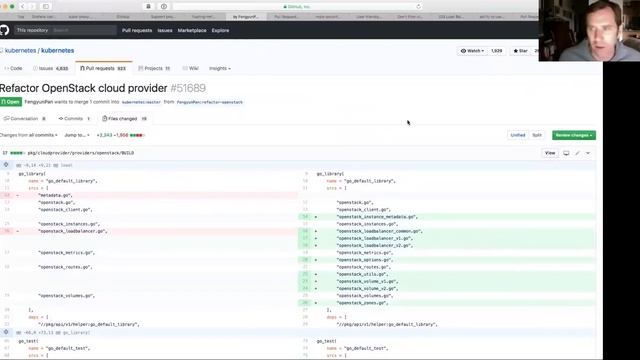The image size is (640, 360).
Task: Open the Jump to… file dropdown
Action: click(x=76, y=135)
